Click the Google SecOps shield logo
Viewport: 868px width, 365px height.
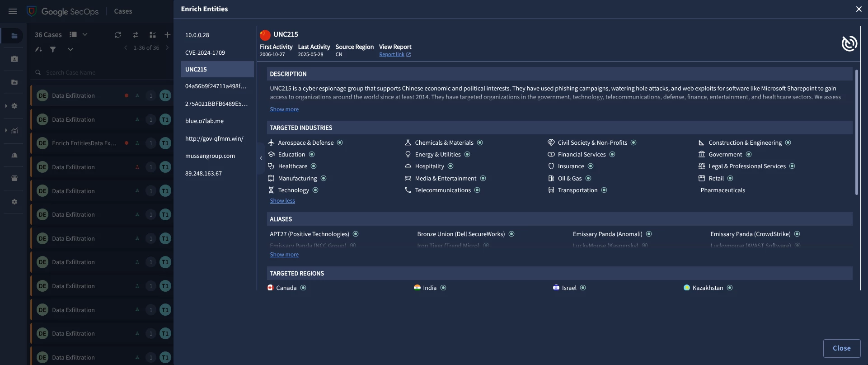coord(32,11)
